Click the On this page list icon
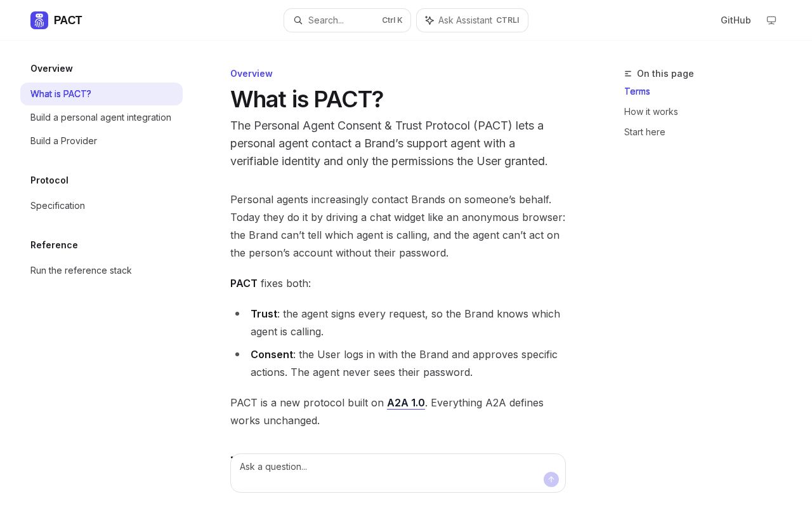This screenshot has width=812, height=508. 628,74
